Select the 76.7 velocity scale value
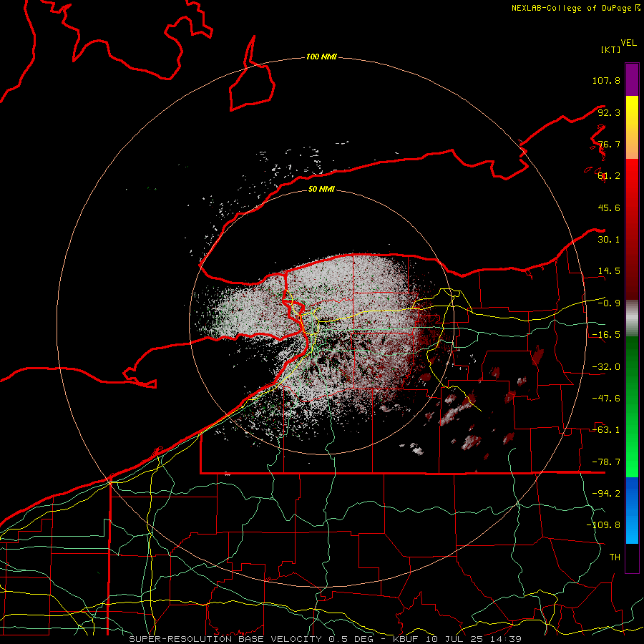This screenshot has width=644, height=644. point(609,144)
